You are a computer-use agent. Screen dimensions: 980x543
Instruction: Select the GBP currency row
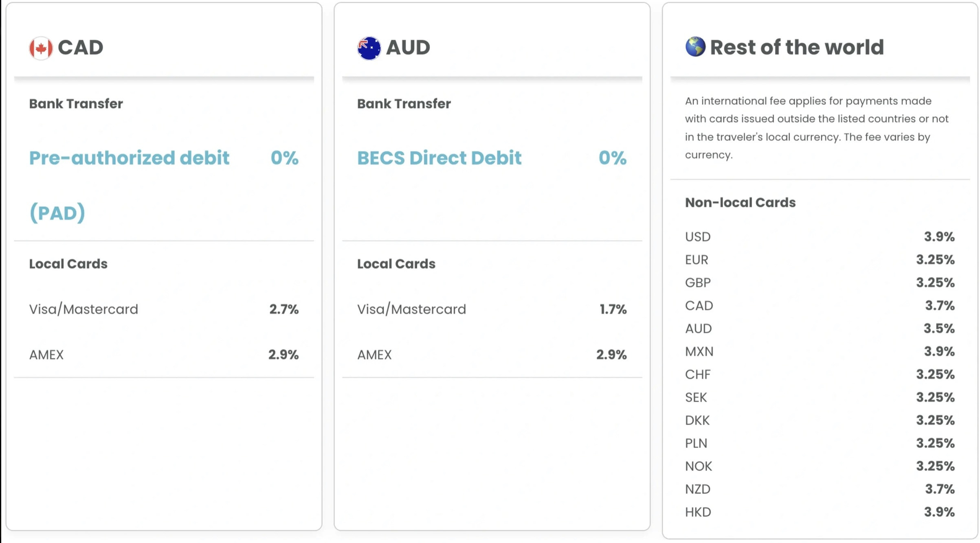coord(820,282)
